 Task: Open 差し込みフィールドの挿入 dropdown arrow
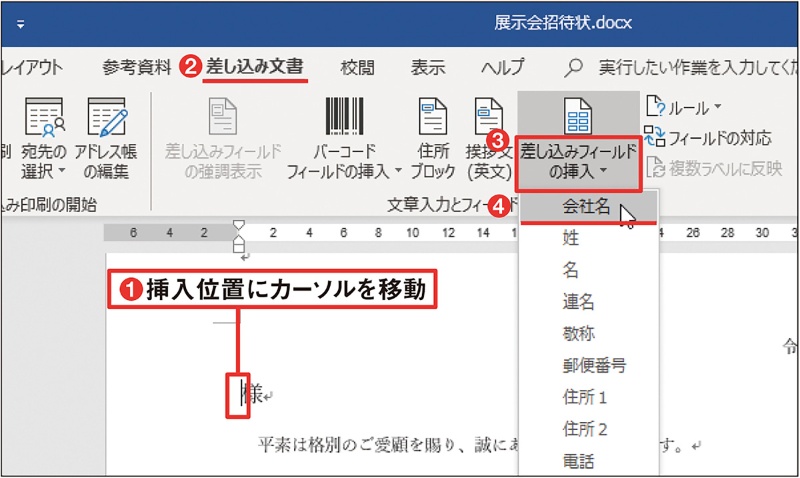tap(604, 174)
